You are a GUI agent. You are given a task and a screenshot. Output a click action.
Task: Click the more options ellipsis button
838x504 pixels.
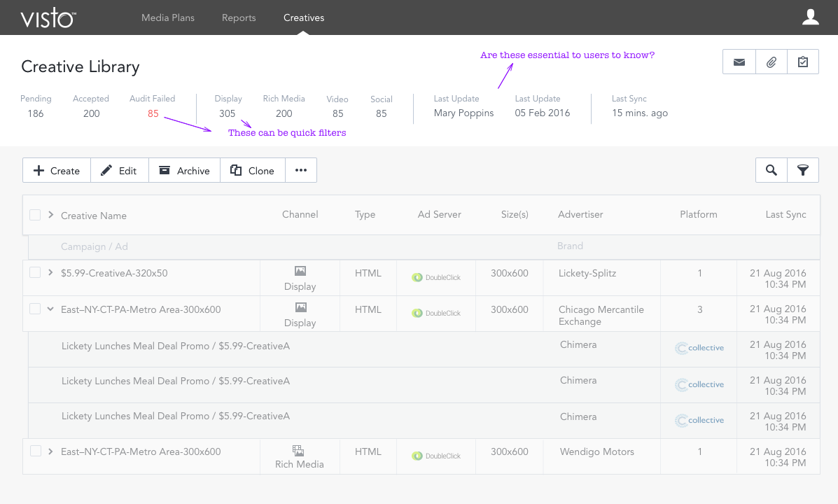(x=301, y=170)
